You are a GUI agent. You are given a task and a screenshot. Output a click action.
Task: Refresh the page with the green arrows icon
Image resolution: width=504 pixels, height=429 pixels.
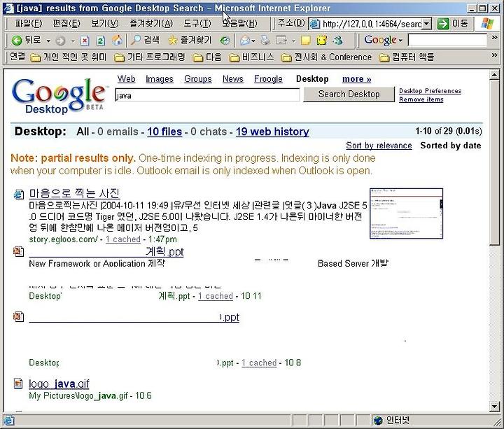[101, 41]
